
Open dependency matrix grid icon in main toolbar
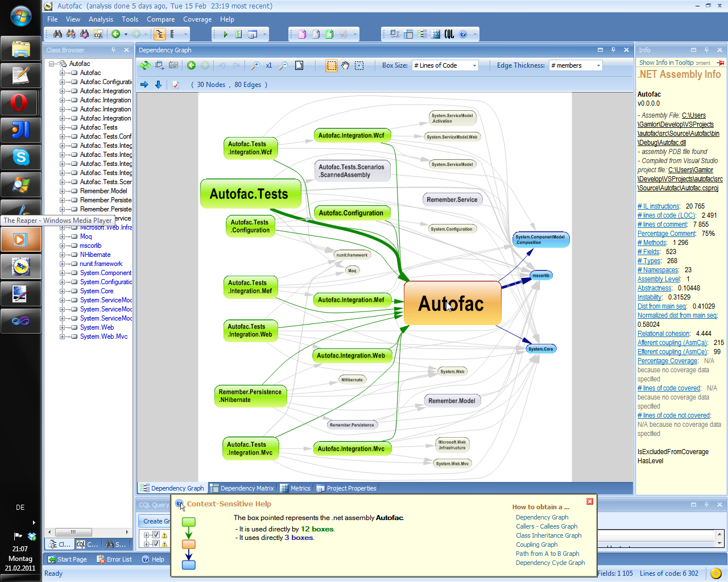click(408, 34)
